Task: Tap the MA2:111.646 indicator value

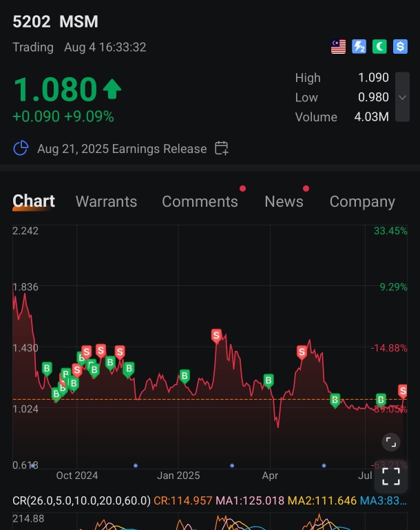Action: 322,500
